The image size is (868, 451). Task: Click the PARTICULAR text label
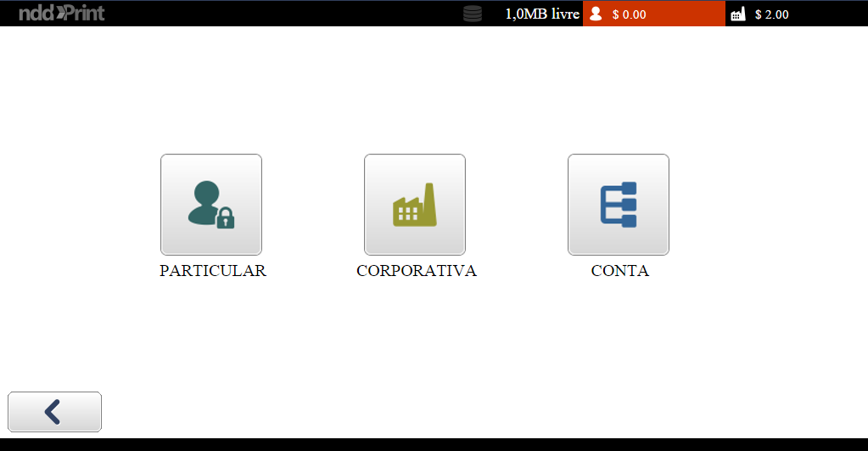[212, 271]
